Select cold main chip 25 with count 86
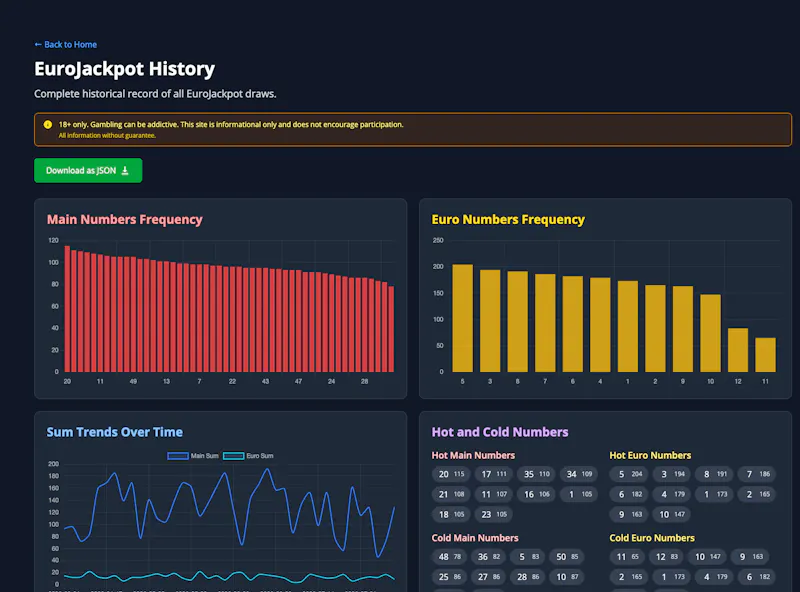 click(x=449, y=577)
